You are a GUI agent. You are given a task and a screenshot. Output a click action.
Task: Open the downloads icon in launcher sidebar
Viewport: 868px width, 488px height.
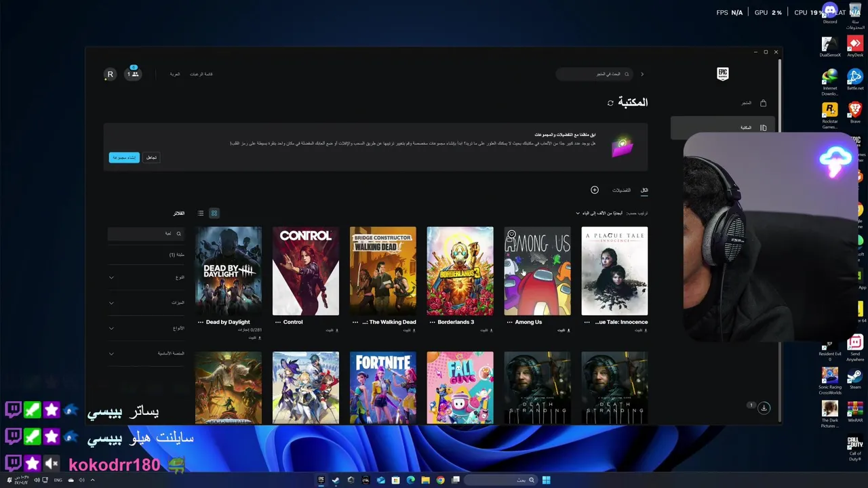pyautogui.click(x=764, y=407)
